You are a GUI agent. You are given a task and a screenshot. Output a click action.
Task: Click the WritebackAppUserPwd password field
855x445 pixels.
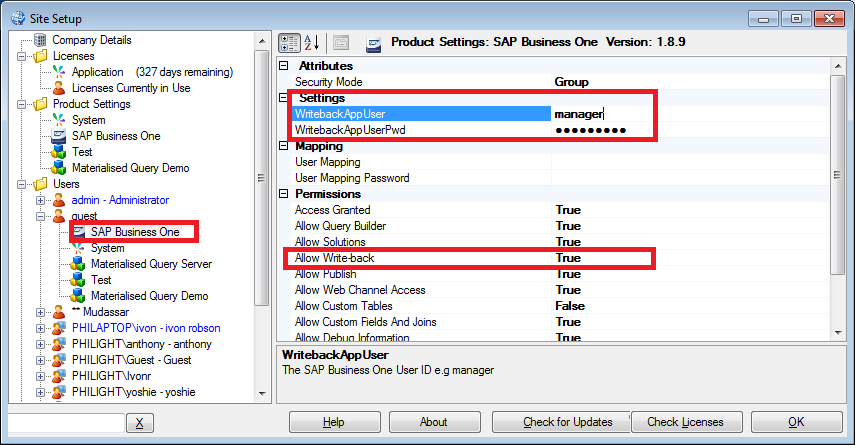click(x=691, y=130)
